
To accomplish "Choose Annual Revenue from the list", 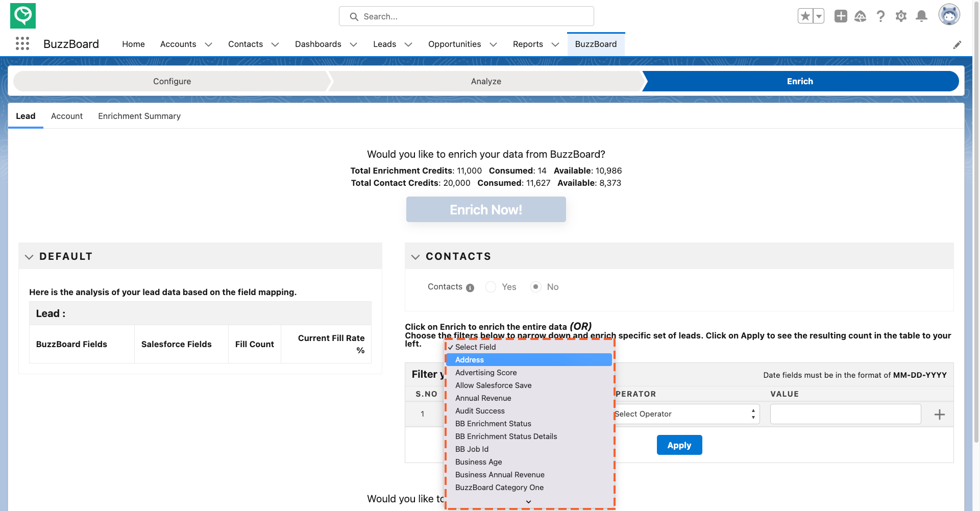I will pos(529,398).
